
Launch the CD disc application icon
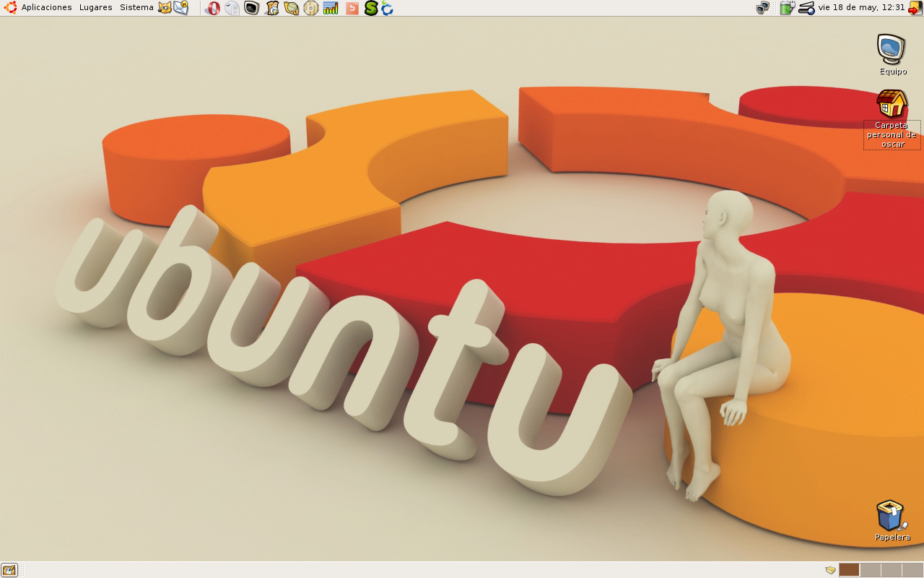(310, 8)
